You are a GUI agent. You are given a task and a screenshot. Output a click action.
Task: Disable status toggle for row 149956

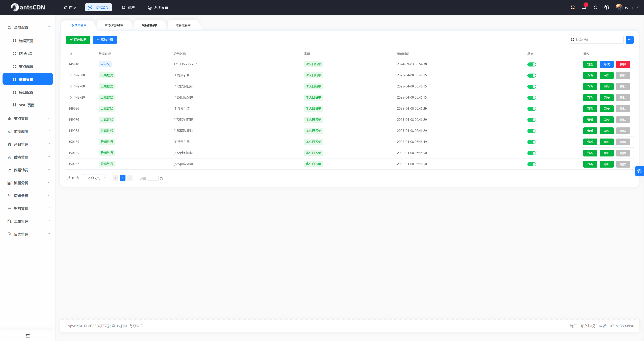[531, 109]
